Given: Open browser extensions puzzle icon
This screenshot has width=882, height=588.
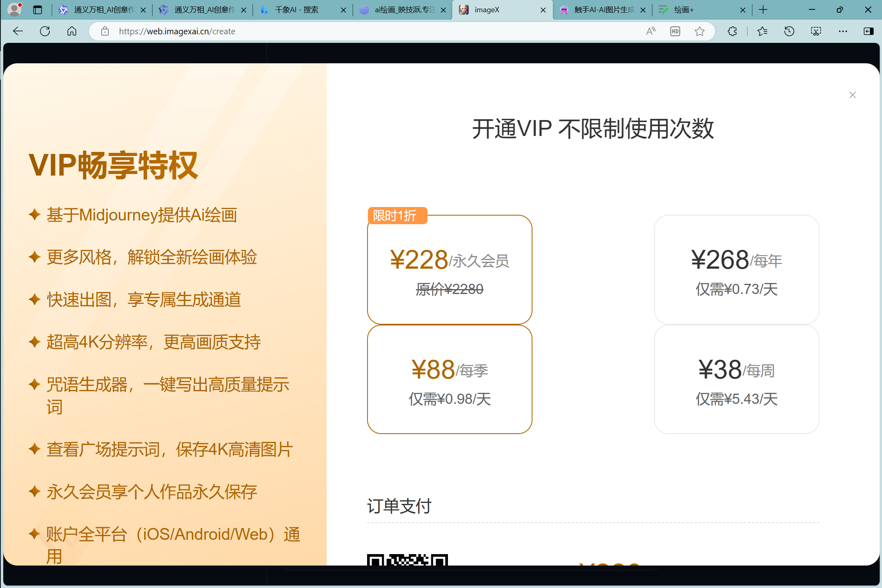Looking at the screenshot, I should click(x=733, y=31).
